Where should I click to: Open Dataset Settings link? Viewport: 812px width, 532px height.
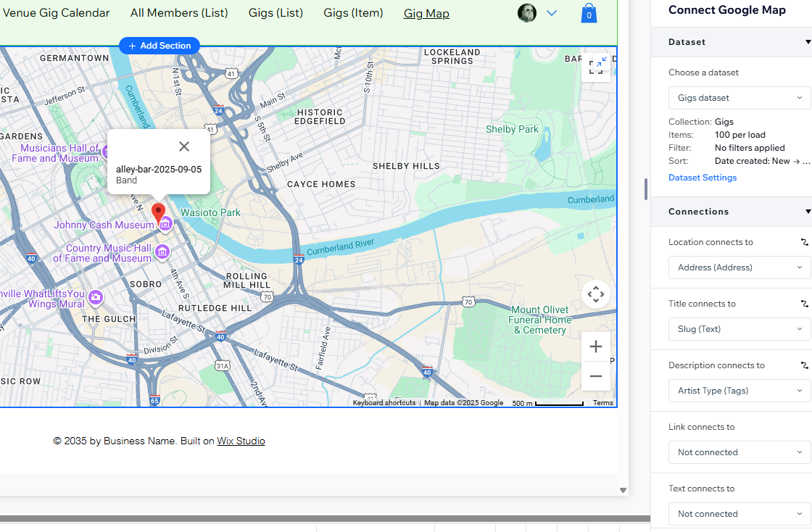tap(703, 178)
